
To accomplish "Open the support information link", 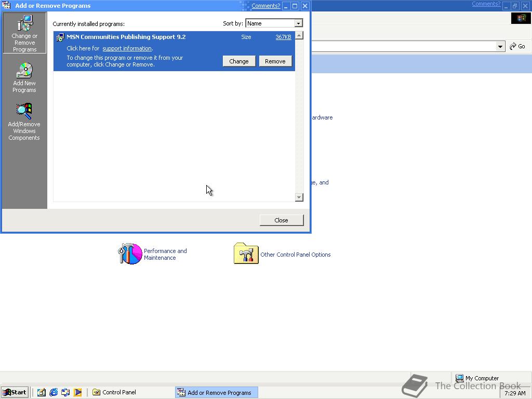I will coord(127,48).
